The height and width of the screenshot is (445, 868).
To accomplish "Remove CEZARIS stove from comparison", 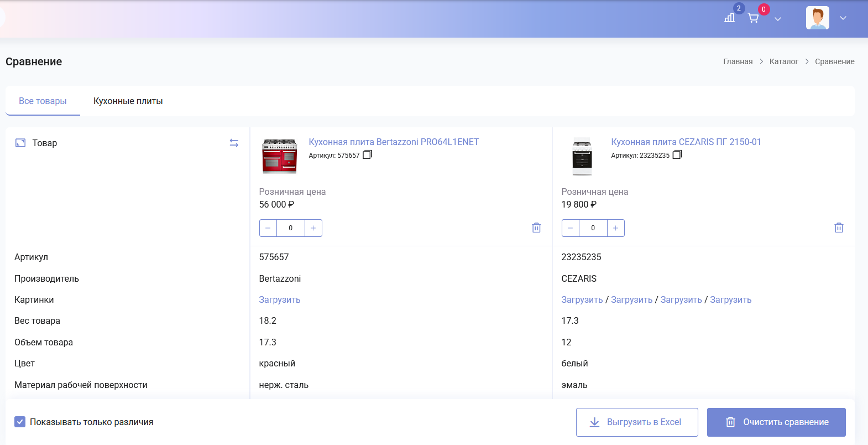I will [x=839, y=227].
